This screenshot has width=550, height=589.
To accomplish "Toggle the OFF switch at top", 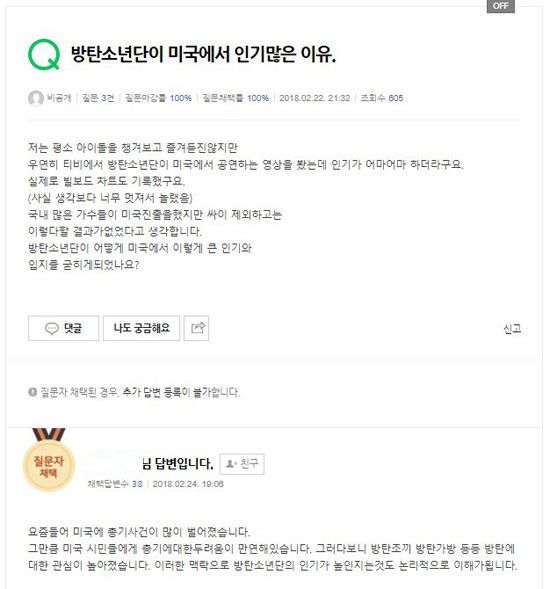I will [x=500, y=6].
